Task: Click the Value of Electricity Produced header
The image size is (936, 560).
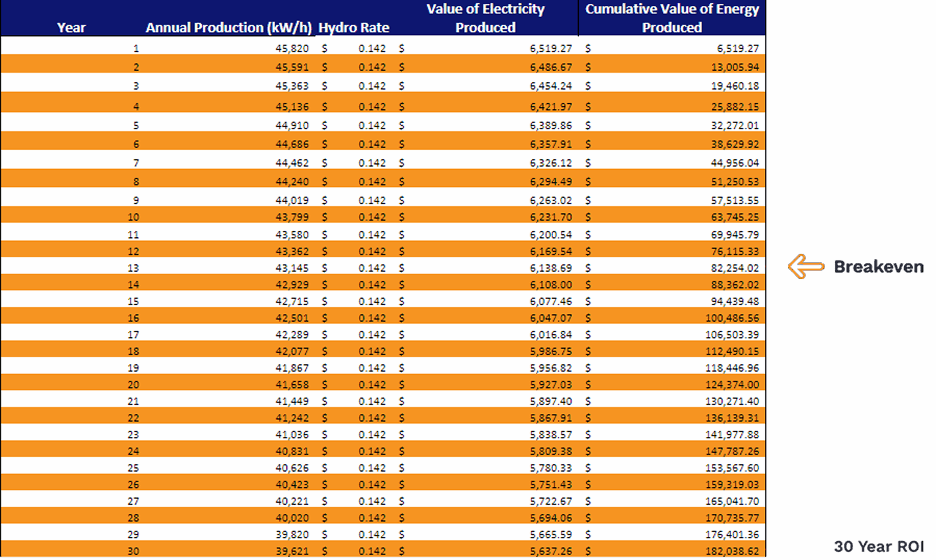Action: point(486,18)
